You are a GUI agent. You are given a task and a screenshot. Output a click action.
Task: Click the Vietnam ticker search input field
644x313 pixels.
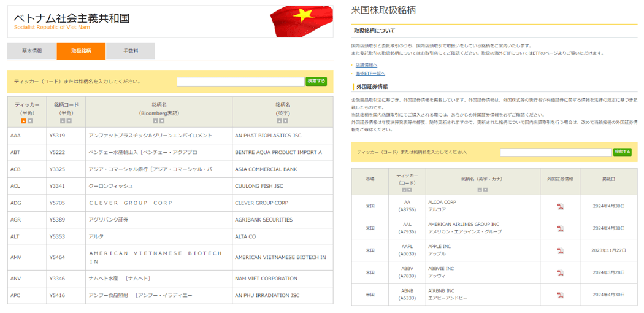tap(240, 81)
